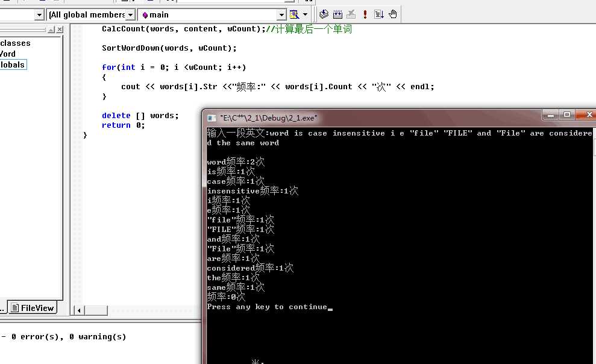Select the Globals tree item
This screenshot has width=596, height=364.
13,64
